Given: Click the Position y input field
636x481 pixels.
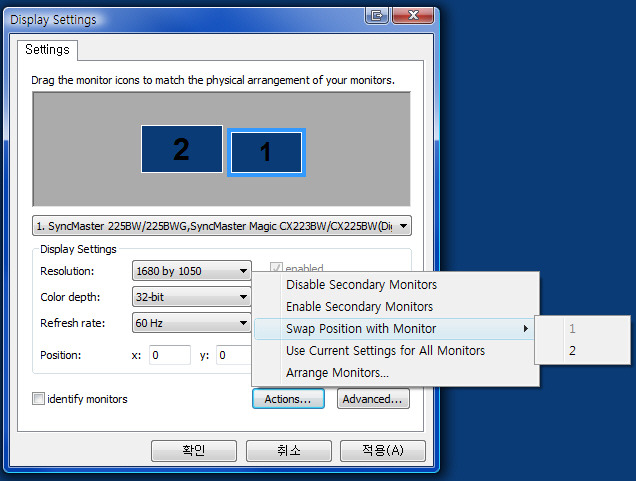Looking at the screenshot, I should [x=234, y=355].
